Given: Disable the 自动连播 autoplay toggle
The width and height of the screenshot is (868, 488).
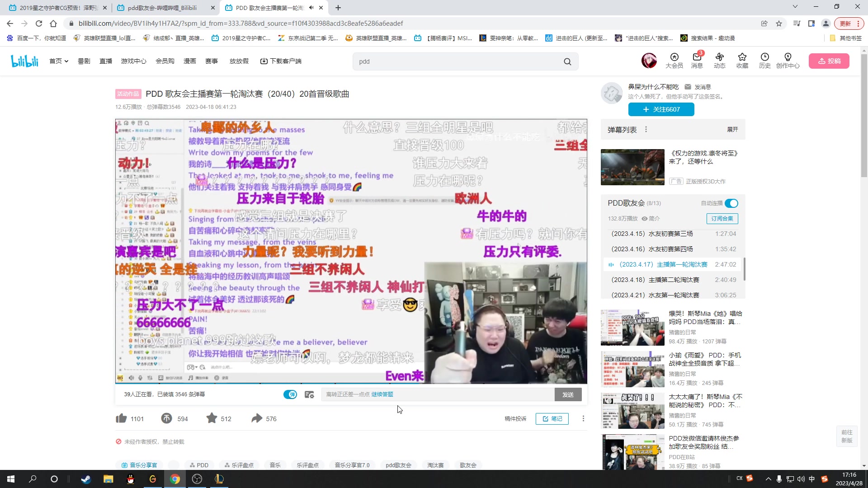Looking at the screenshot, I should click(x=731, y=203).
